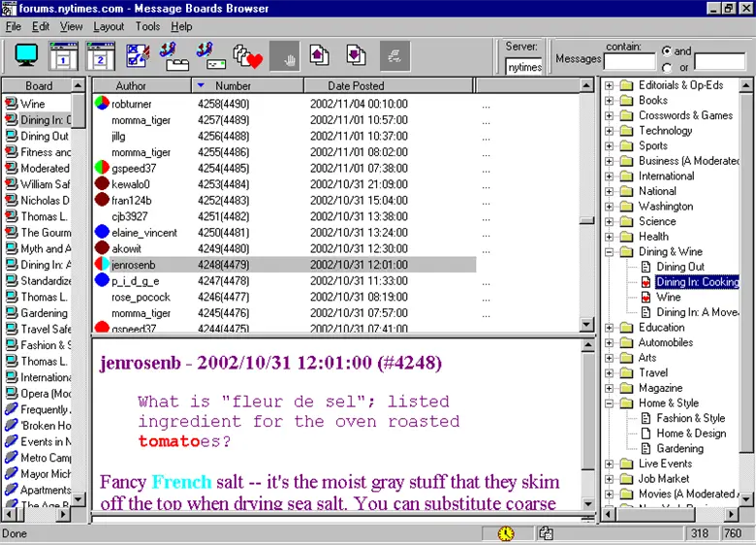Open the Layout menu
Image resolution: width=756 pixels, height=545 pixels.
point(109,26)
